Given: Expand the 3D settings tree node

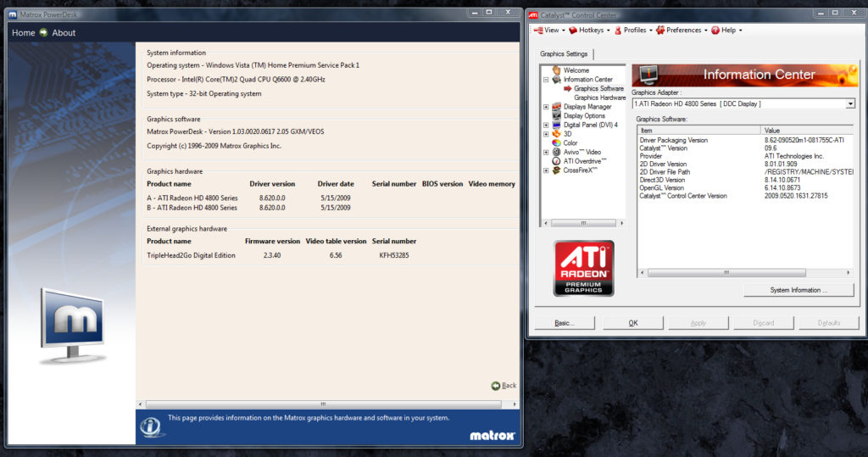Looking at the screenshot, I should (x=546, y=134).
